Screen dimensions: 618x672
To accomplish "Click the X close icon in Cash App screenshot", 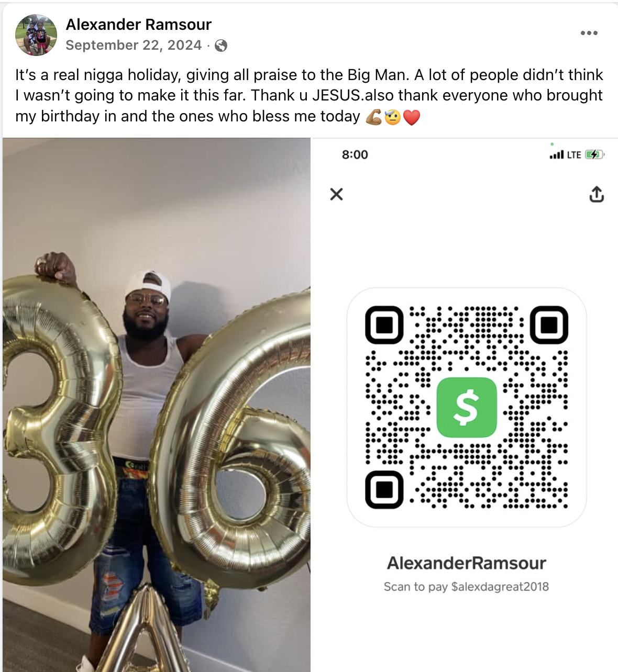I will pos(337,194).
